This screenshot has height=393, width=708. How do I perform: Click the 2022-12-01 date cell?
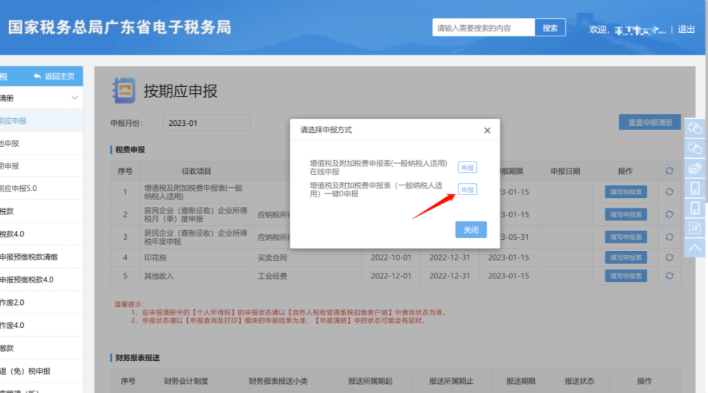(391, 276)
